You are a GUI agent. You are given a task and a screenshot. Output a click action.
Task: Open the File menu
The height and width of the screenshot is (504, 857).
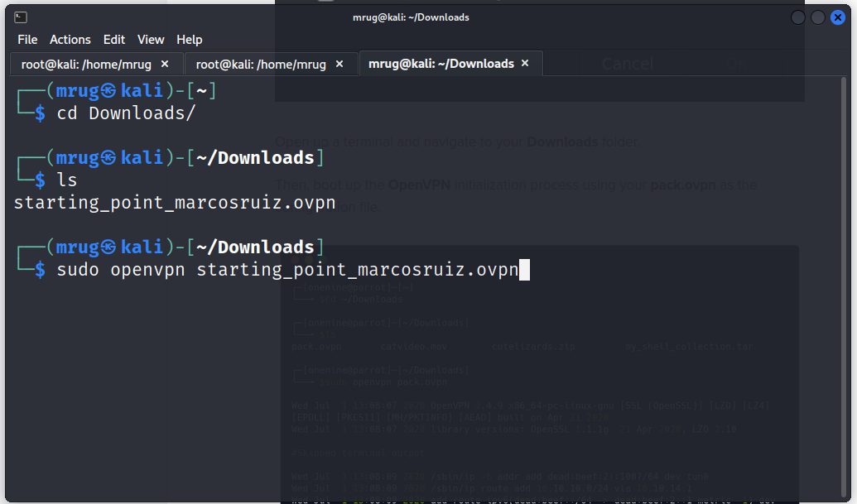(x=27, y=40)
